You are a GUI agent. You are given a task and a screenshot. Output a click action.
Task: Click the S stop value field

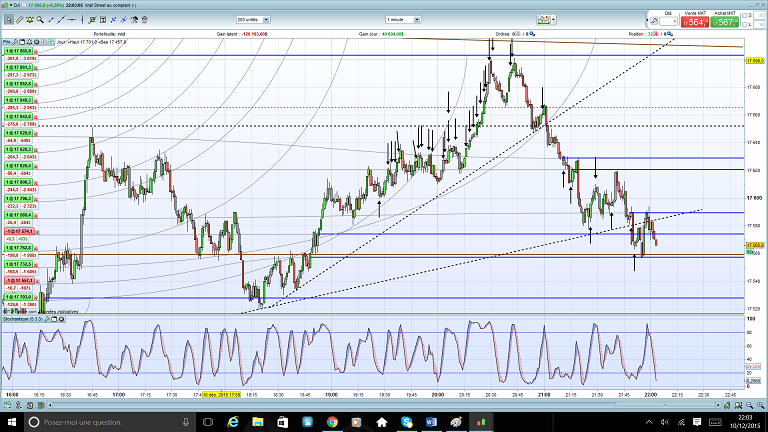(x=759, y=16)
